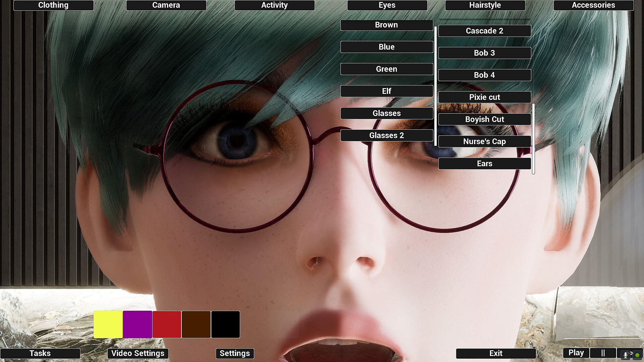Pick the yellow hair color swatch
Screen dimensions: 644x362
pyautogui.click(x=108, y=324)
